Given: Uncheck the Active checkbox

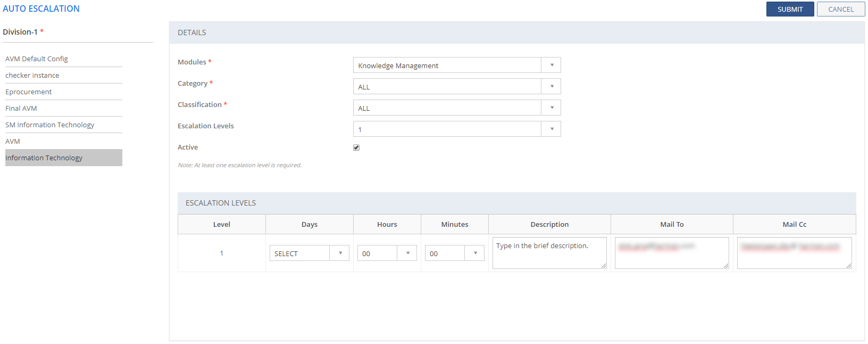Looking at the screenshot, I should [x=356, y=148].
